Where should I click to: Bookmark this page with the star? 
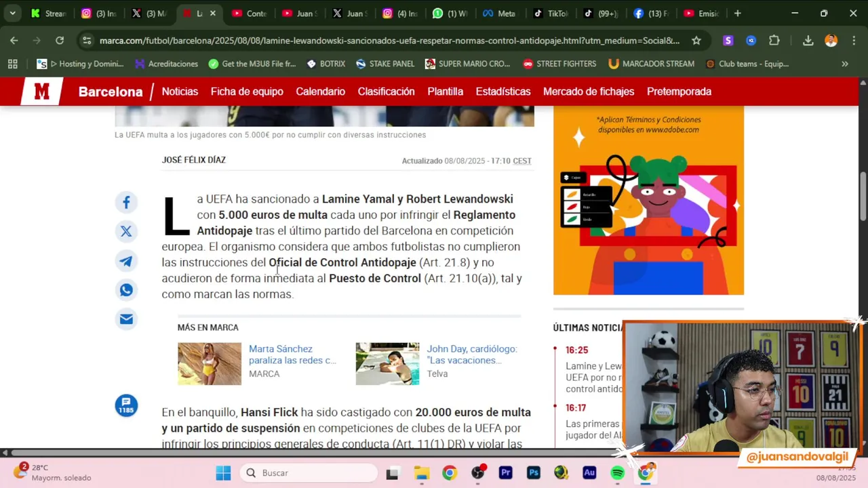pyautogui.click(x=696, y=41)
